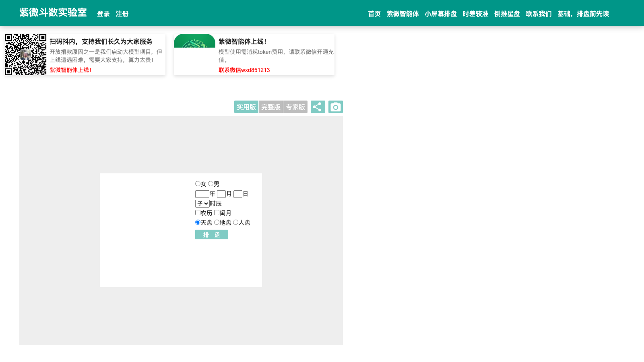The width and height of the screenshot is (644, 362).
Task: Click the share icon button
Action: point(318,107)
